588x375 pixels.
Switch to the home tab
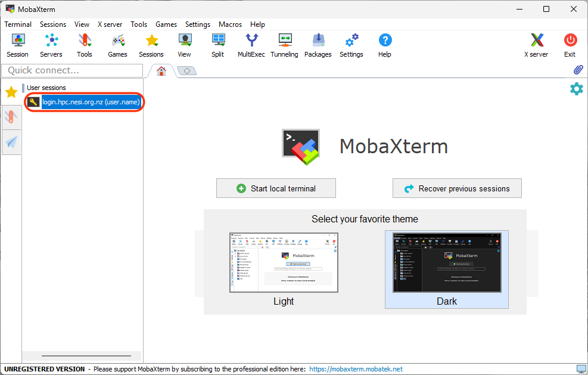coord(161,70)
